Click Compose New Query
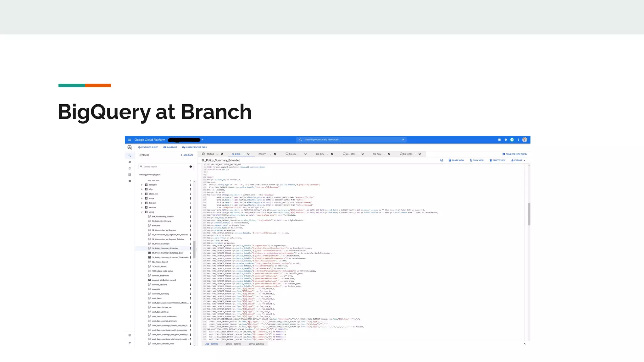 (x=515, y=154)
